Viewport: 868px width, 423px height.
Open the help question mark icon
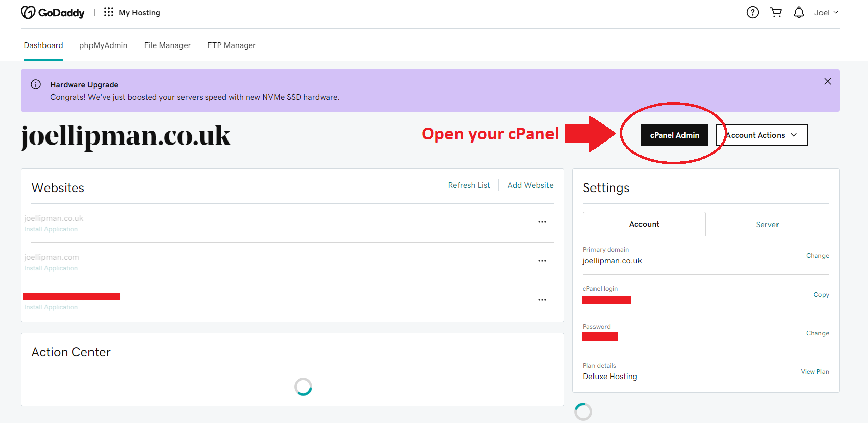coord(752,13)
